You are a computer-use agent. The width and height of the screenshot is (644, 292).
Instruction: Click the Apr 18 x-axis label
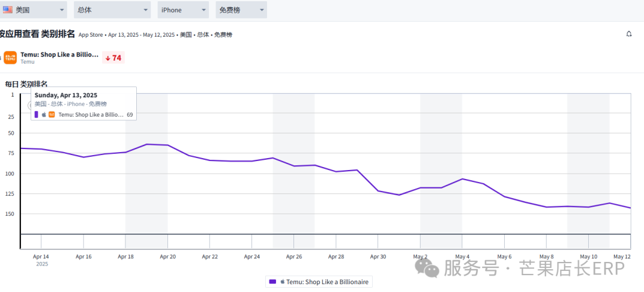pos(125,257)
